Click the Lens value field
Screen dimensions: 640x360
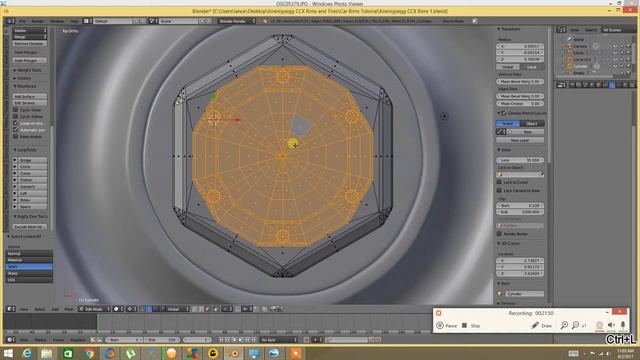[x=520, y=160]
